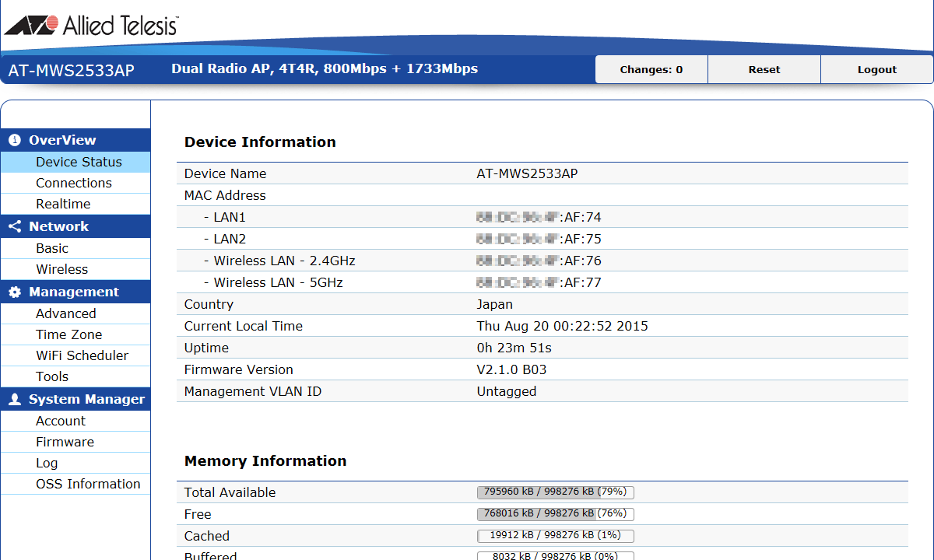The height and width of the screenshot is (560, 934).
Task: Select the OverView section header
Action: 75,140
